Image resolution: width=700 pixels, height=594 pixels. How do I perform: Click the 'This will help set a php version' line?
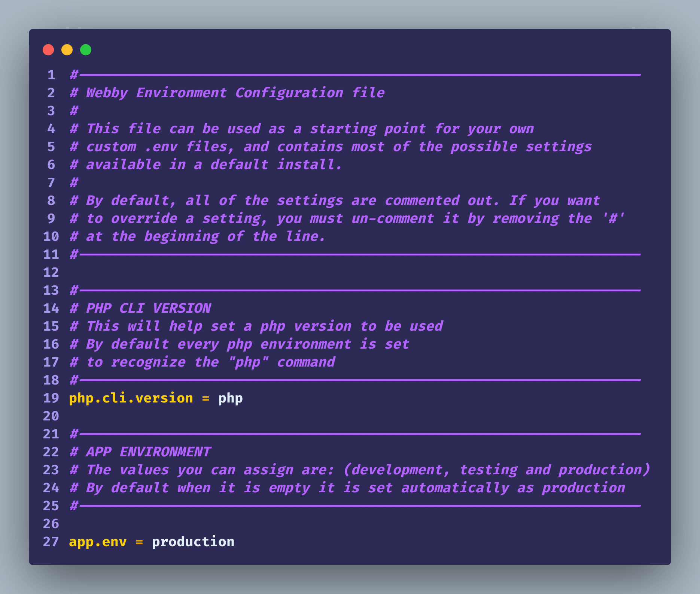[x=256, y=326]
